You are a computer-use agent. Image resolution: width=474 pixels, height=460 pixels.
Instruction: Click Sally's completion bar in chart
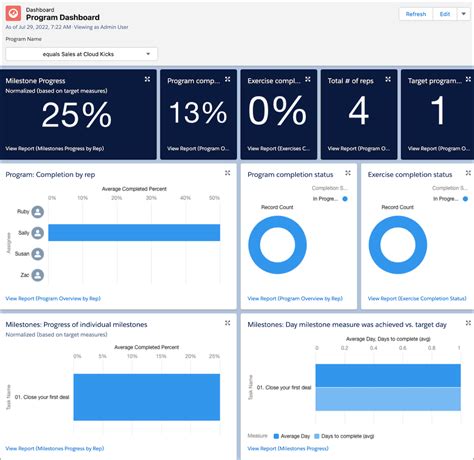coord(134,232)
